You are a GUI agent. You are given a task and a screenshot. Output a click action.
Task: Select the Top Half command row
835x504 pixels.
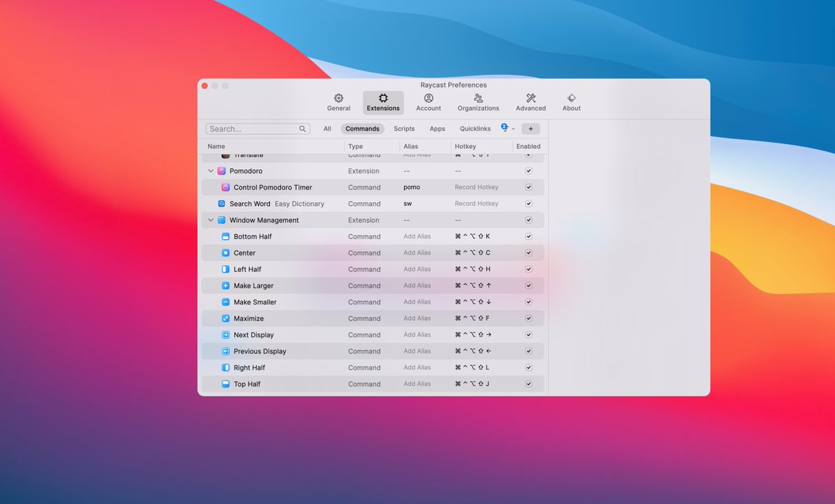tap(373, 384)
